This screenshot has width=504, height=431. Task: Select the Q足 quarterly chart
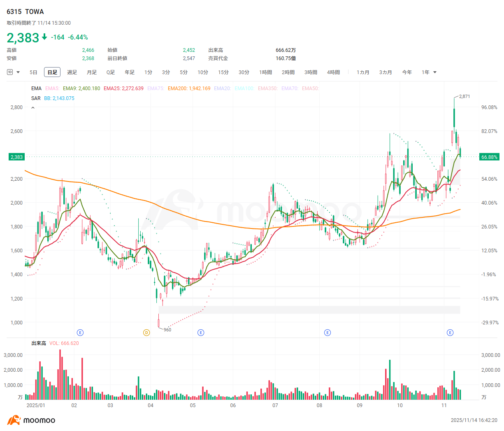pos(111,72)
